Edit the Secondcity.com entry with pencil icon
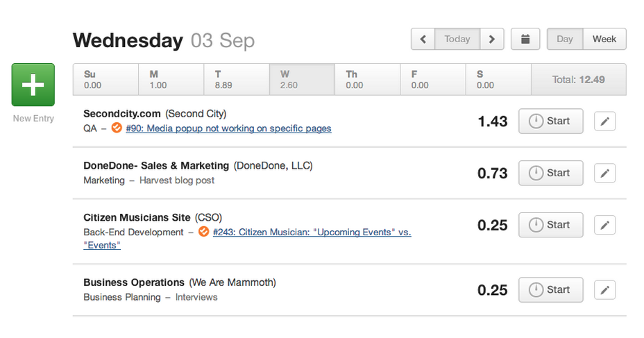Viewport: 644px width, 338px height. [604, 121]
